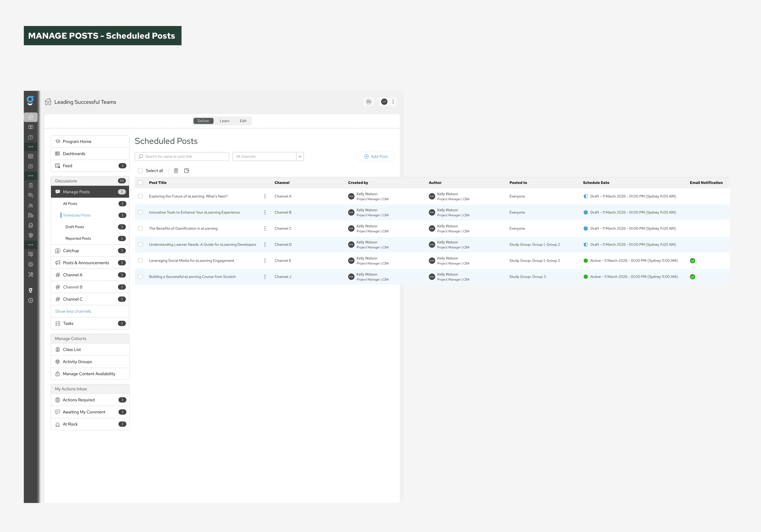761x532 pixels.
Task: Click the tools wrench icon in the dark sidebar
Action: pyautogui.click(x=31, y=274)
